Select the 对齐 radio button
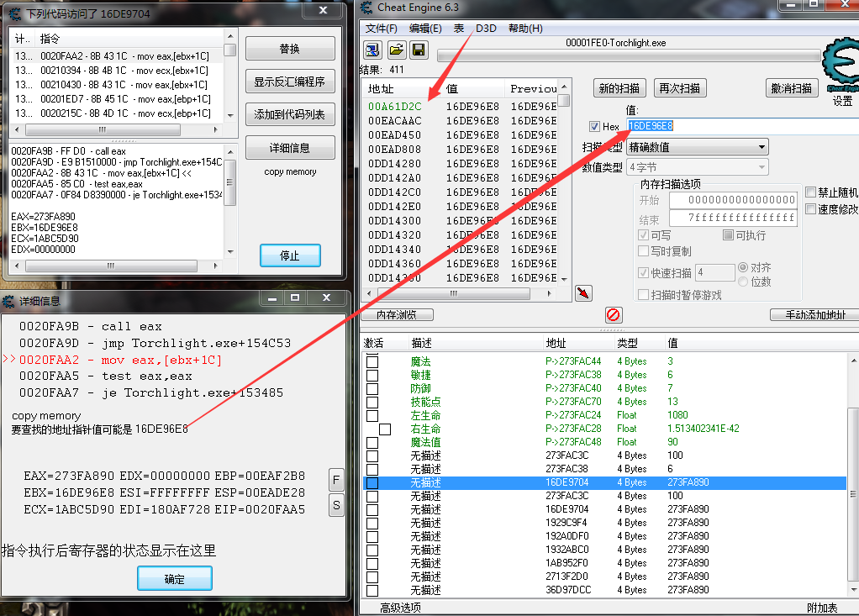 pyautogui.click(x=743, y=267)
